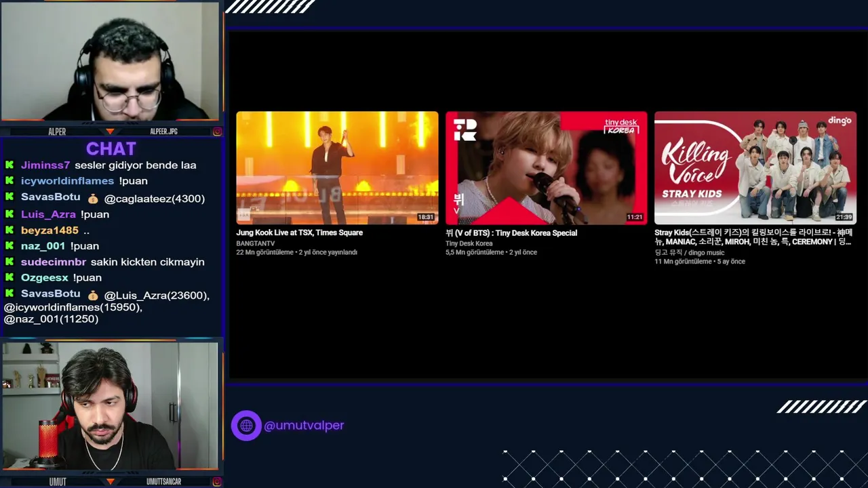The width and height of the screenshot is (868, 488).
Task: Click the @caglaateez(4300) mention
Action: pos(155,199)
